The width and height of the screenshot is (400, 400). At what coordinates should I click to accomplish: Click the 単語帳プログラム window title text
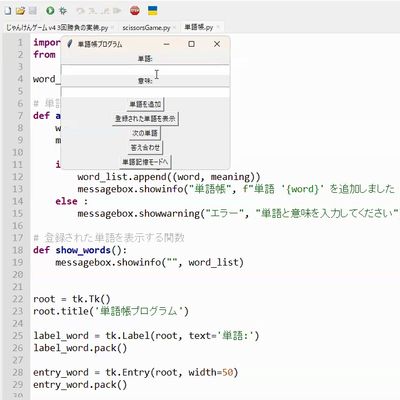pos(100,44)
